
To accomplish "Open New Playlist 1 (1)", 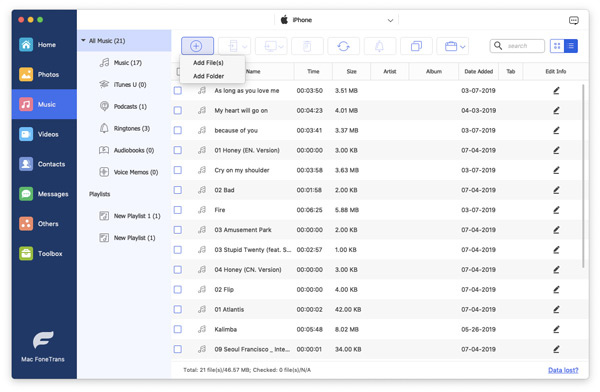I will click(x=124, y=216).
